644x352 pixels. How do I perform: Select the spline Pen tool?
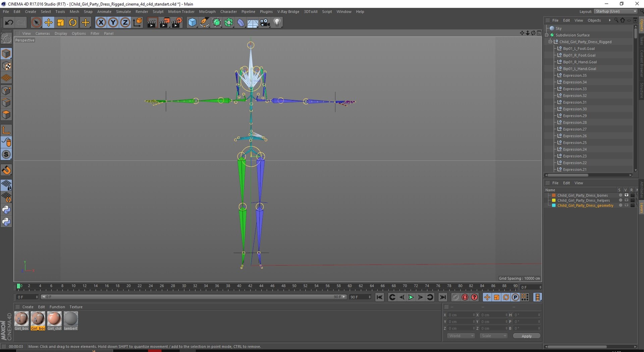coord(204,22)
